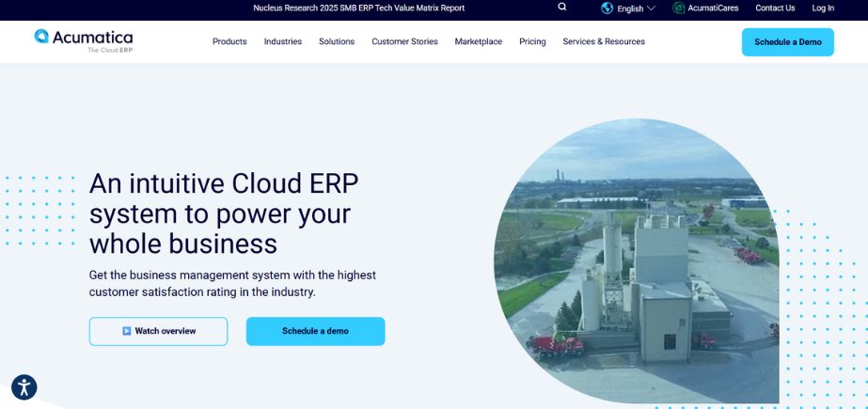Click the Watch overview button

coord(158,331)
